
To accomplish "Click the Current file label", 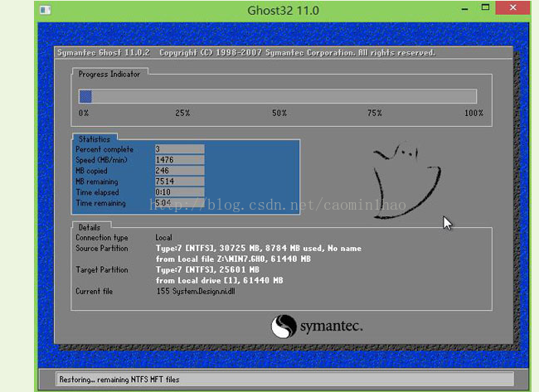I will pos(94,292).
